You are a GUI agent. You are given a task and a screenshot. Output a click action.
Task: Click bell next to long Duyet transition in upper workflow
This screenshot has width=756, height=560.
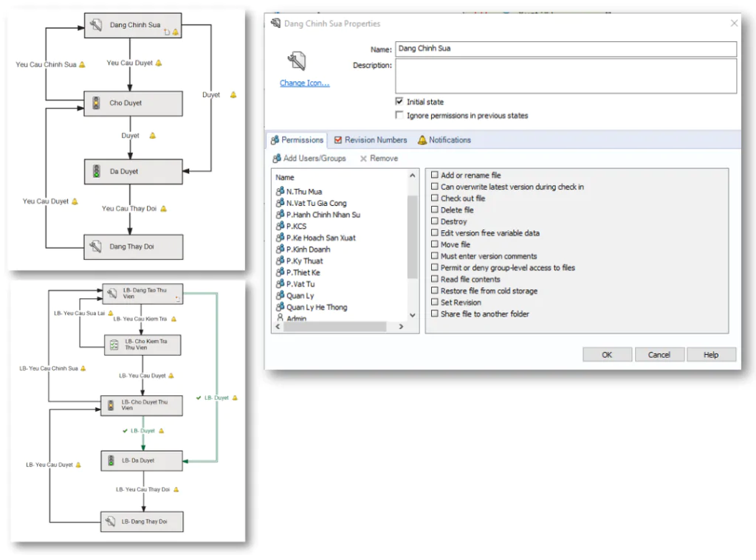(233, 95)
